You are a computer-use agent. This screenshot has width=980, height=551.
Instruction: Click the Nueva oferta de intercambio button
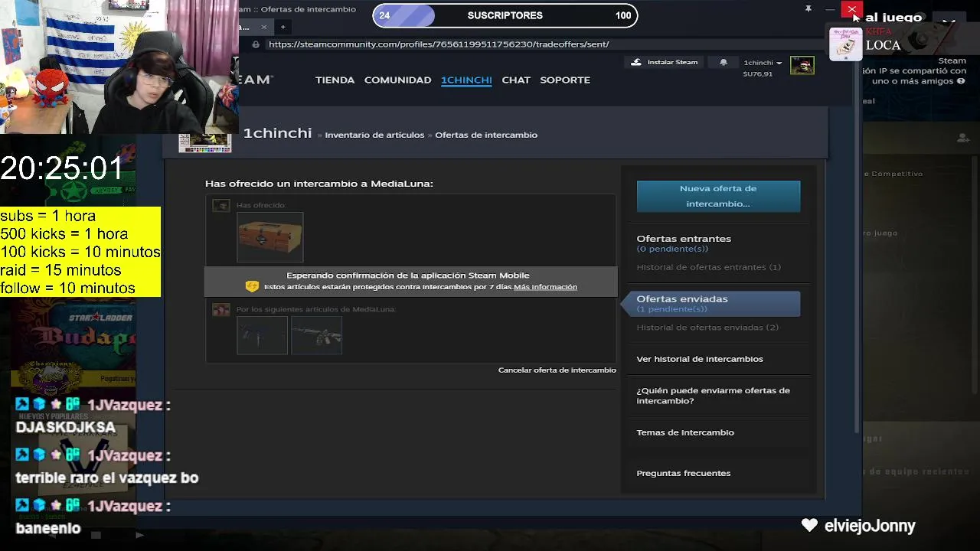pos(718,196)
